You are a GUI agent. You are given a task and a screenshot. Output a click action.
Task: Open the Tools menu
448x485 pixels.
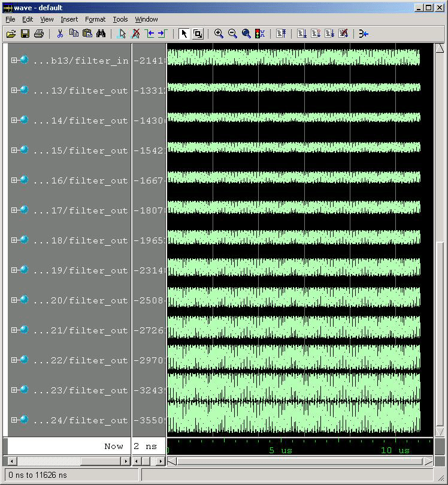pos(120,19)
